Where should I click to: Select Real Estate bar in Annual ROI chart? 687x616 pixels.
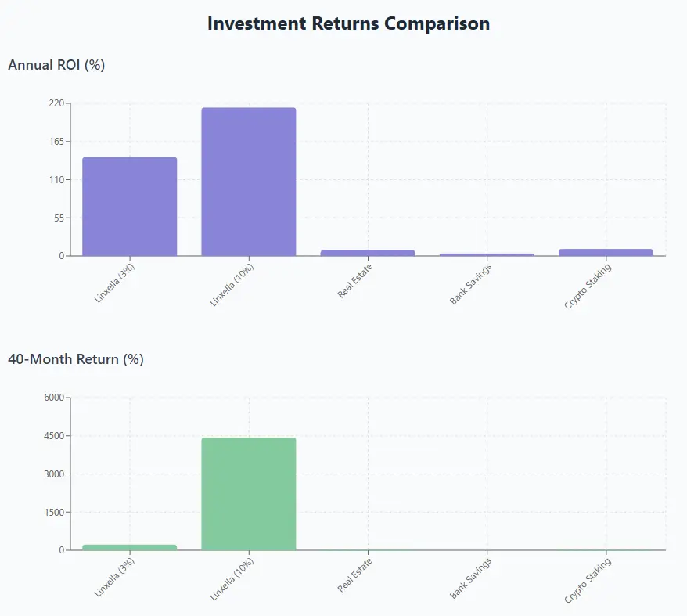(368, 252)
